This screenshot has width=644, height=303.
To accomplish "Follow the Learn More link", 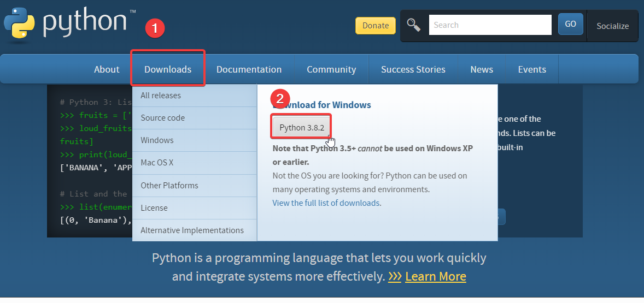I will (x=435, y=276).
